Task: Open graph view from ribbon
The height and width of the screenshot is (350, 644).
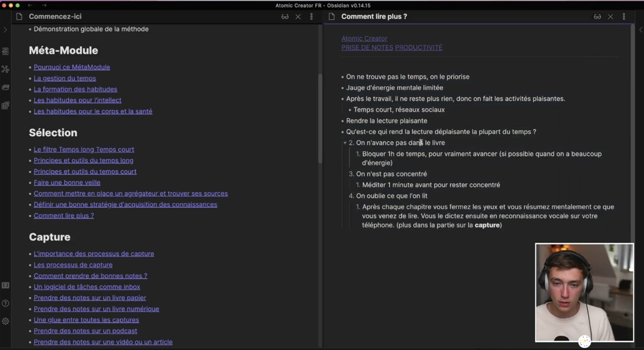Action: pyautogui.click(x=5, y=69)
